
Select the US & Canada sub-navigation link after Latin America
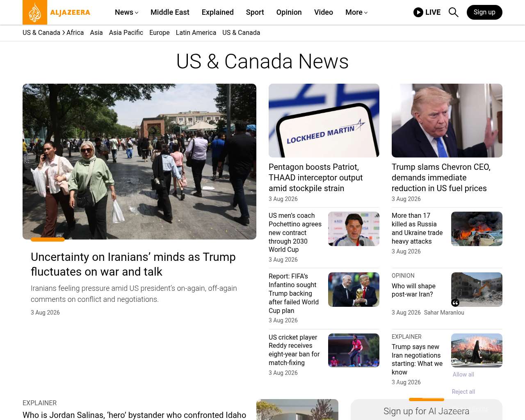(x=241, y=33)
